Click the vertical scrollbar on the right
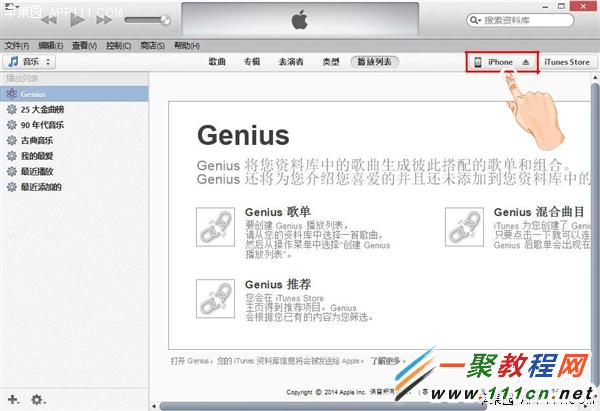 click(x=595, y=233)
